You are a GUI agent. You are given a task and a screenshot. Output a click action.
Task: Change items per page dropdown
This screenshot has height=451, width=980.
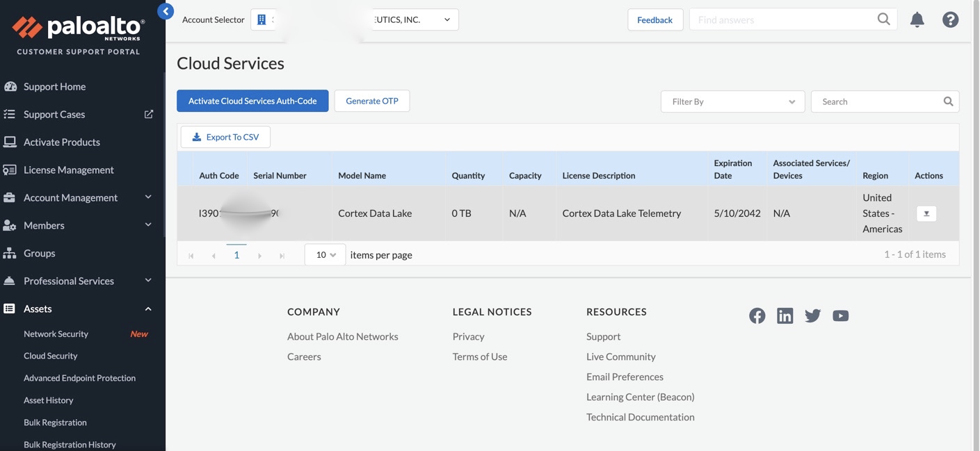pos(325,255)
